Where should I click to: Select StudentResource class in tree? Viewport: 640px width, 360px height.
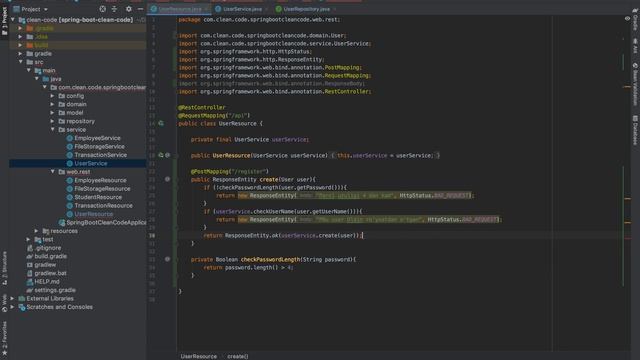click(x=98, y=197)
